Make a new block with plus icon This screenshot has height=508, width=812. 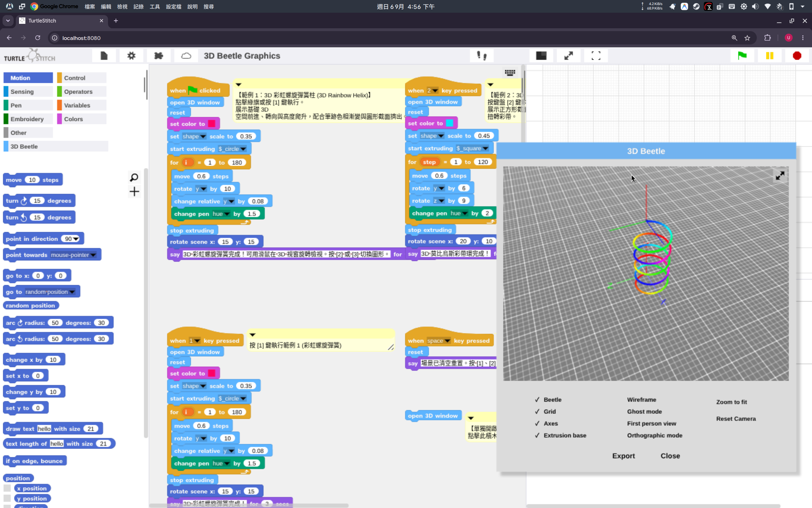tap(134, 192)
